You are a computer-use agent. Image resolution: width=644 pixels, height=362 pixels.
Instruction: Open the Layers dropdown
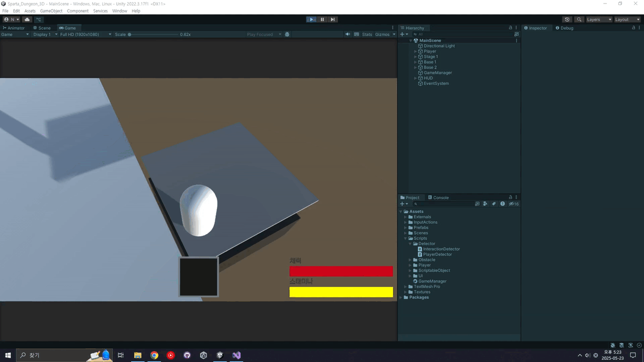[599, 20]
